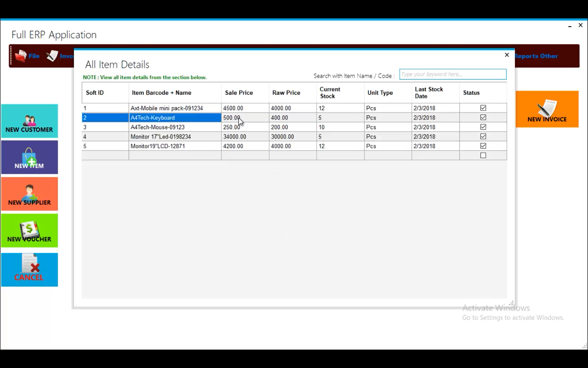Select the Axt-Mobile mini pack row
The image size is (588, 368).
click(x=175, y=108)
